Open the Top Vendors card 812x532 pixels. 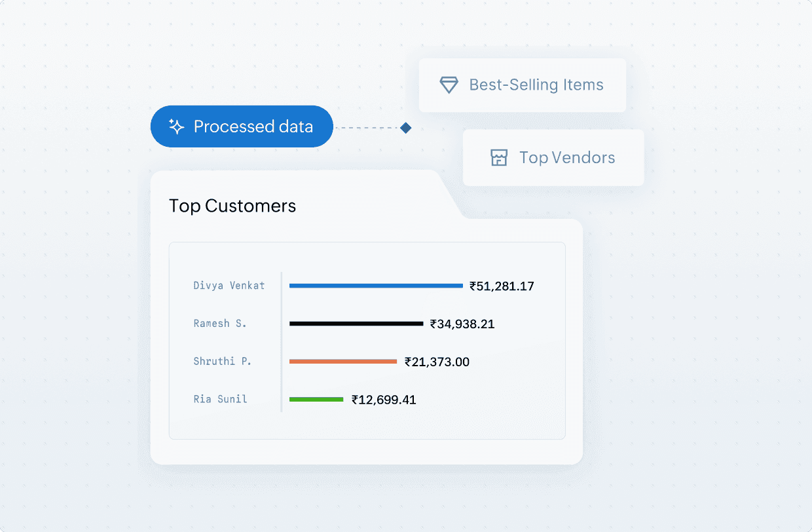(553, 158)
